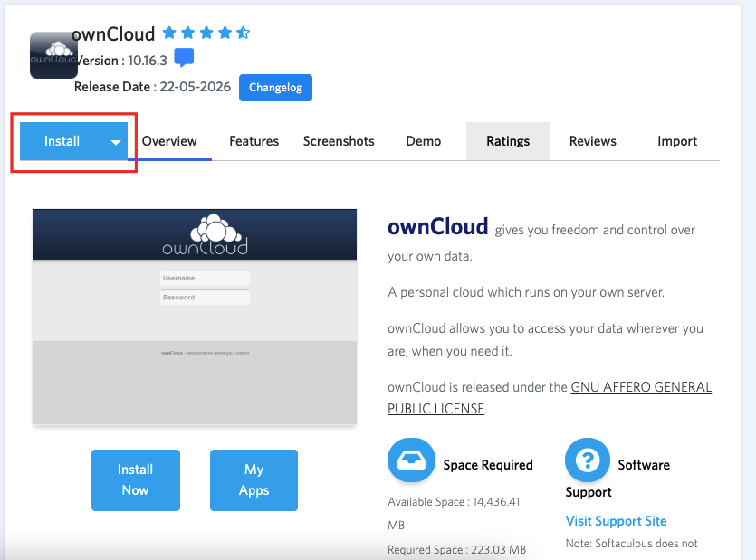Click the third rating star
Screen dimensions: 756x560
coord(206,33)
